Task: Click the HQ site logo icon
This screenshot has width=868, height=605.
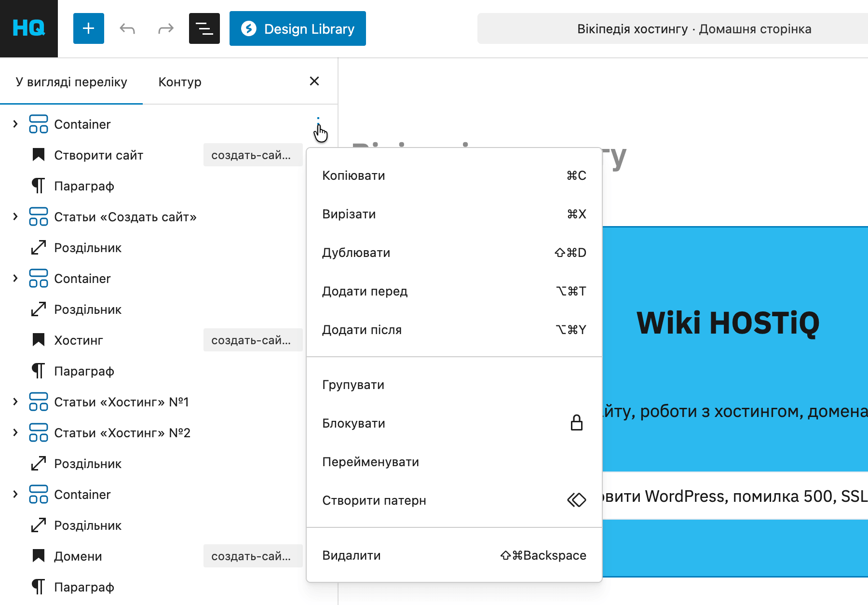Action: coord(29,28)
